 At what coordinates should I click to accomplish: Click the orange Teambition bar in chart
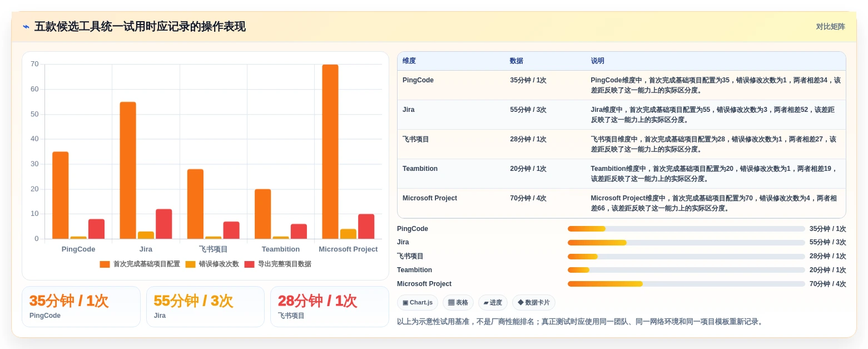point(263,214)
